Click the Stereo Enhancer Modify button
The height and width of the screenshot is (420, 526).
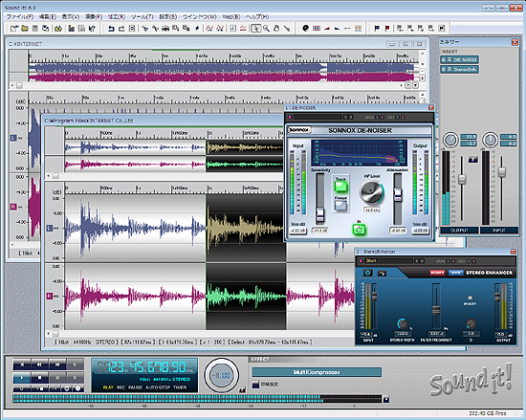coord(437,273)
